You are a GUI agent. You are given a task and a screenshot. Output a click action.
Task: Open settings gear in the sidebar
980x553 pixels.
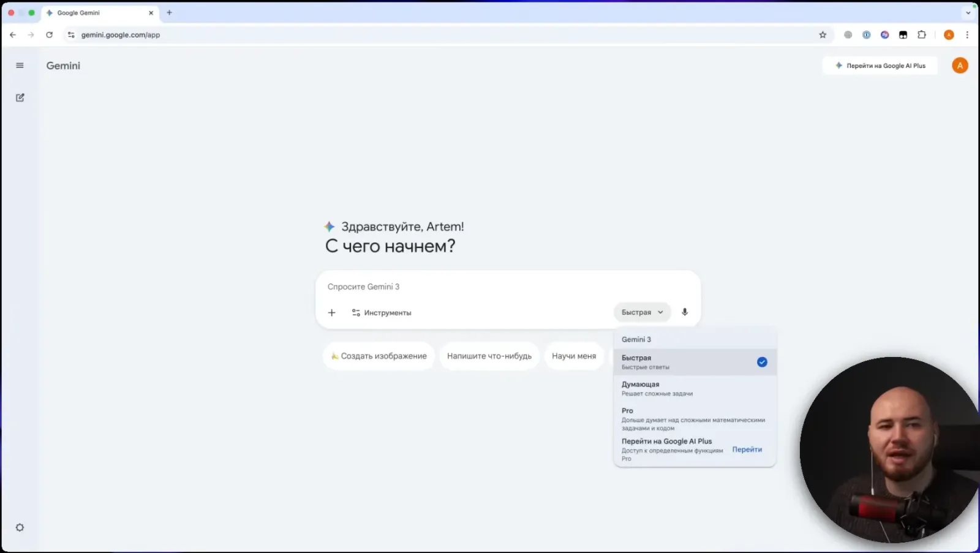20,527
